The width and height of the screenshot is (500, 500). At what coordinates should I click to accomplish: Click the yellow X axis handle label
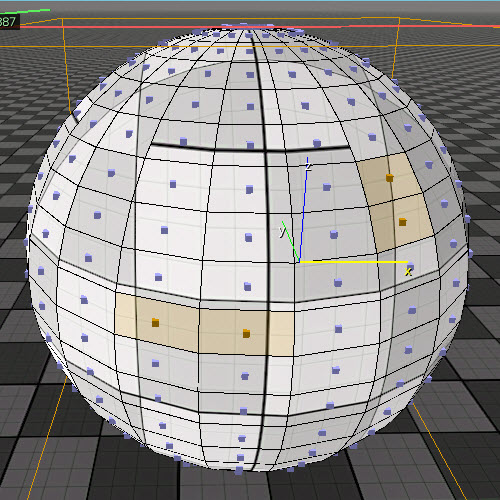(408, 272)
